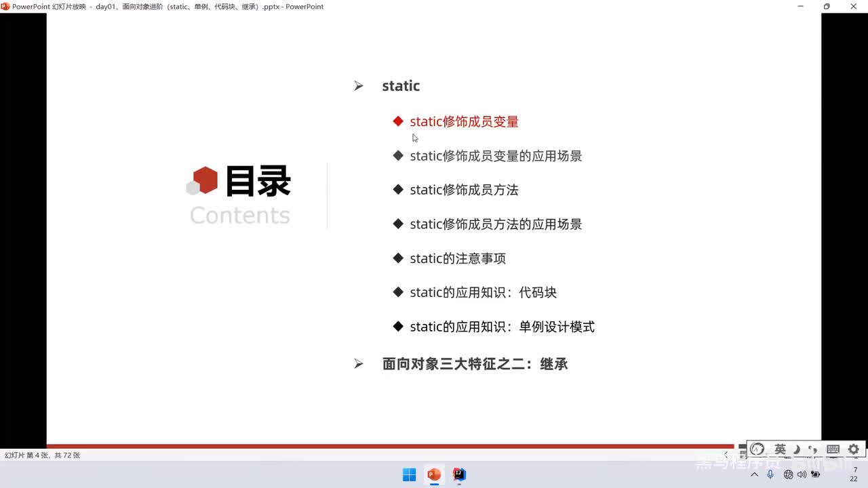Open network status from the tray
This screenshot has width=868, height=488.
(x=788, y=474)
